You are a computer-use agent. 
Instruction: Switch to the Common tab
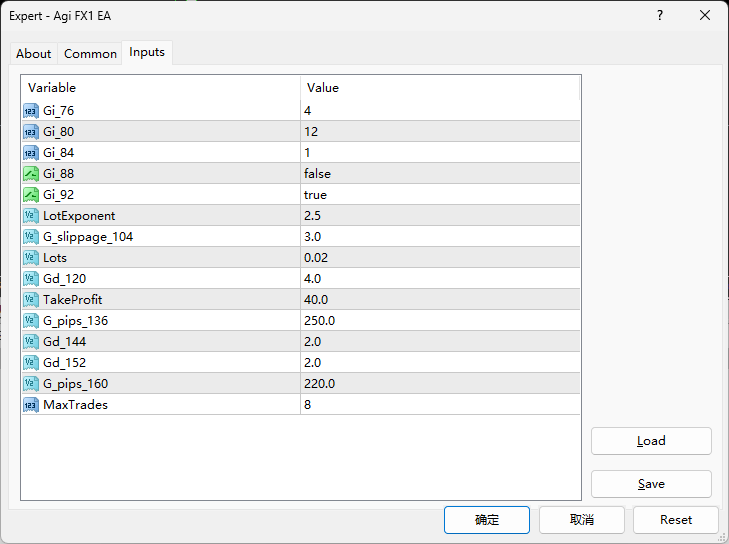[90, 53]
